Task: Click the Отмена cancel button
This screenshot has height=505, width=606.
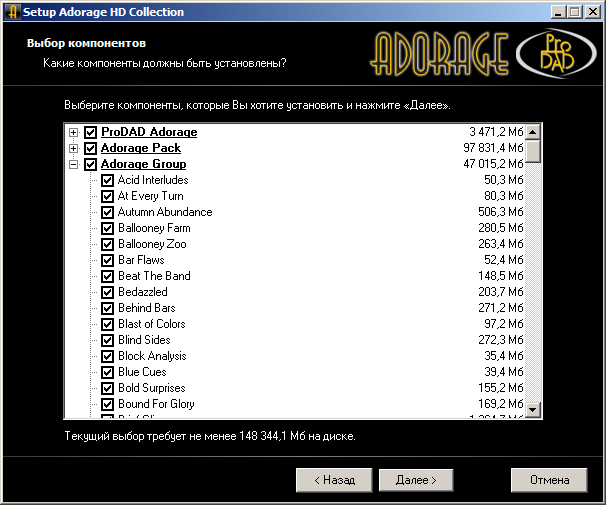Action: [549, 480]
